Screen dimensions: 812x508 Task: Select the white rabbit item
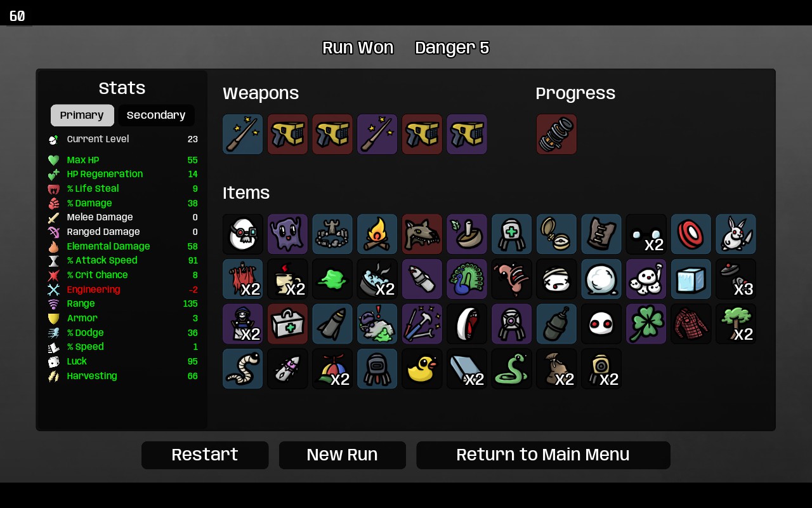point(736,234)
